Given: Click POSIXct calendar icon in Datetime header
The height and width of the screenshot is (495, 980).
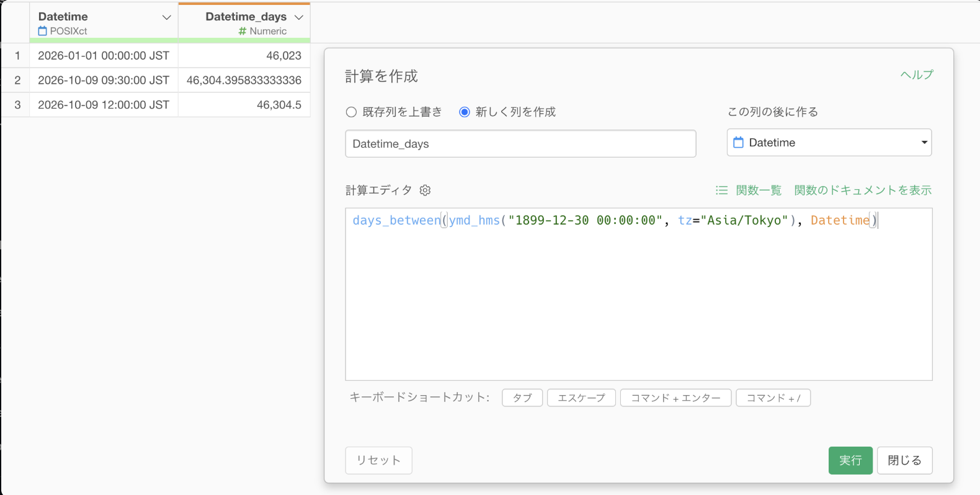Looking at the screenshot, I should pos(43,31).
